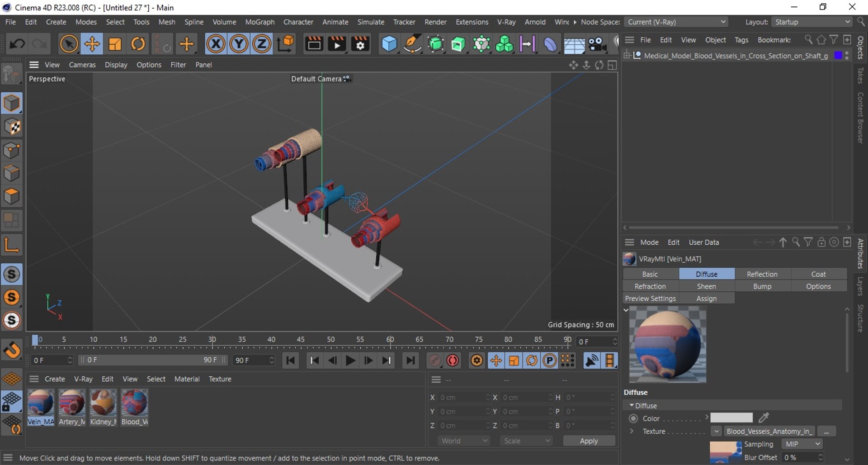Add a Floor grid object
Screen dimensions: 868x465
[x=574, y=45]
